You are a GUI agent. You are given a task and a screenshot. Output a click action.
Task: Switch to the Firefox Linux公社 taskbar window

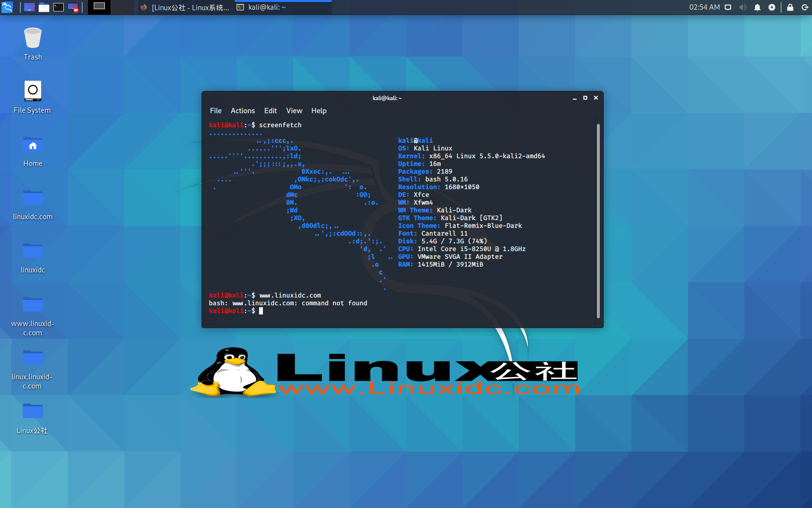click(185, 7)
